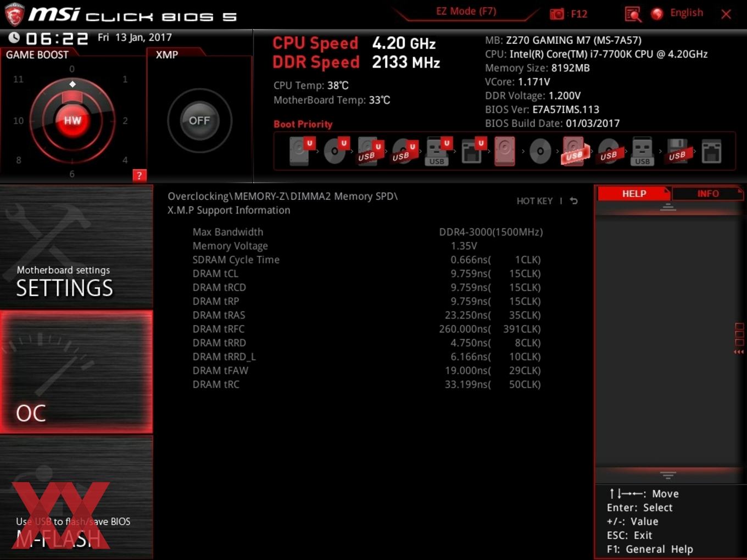Click the BIOS Ver: E7A57IMS.113 line
Viewport: 747px width, 560px height.
[542, 109]
